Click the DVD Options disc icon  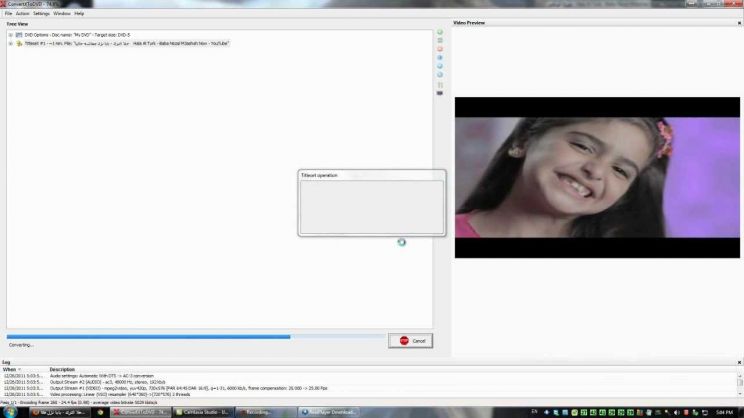click(19, 35)
